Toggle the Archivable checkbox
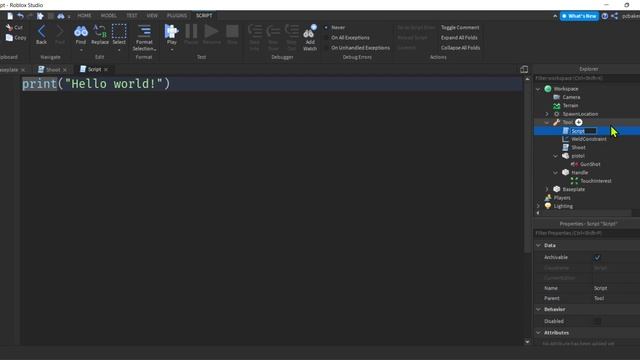Screen dimensions: 640x360 (597, 258)
